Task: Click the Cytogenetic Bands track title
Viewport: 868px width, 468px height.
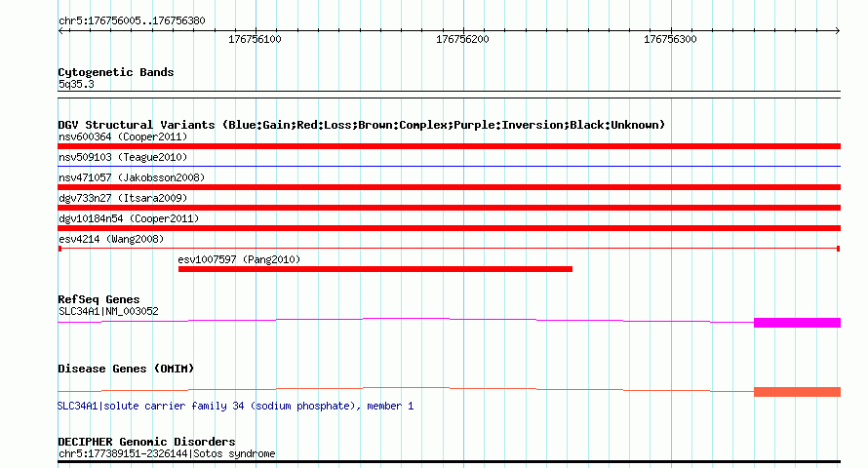Action: pos(116,72)
